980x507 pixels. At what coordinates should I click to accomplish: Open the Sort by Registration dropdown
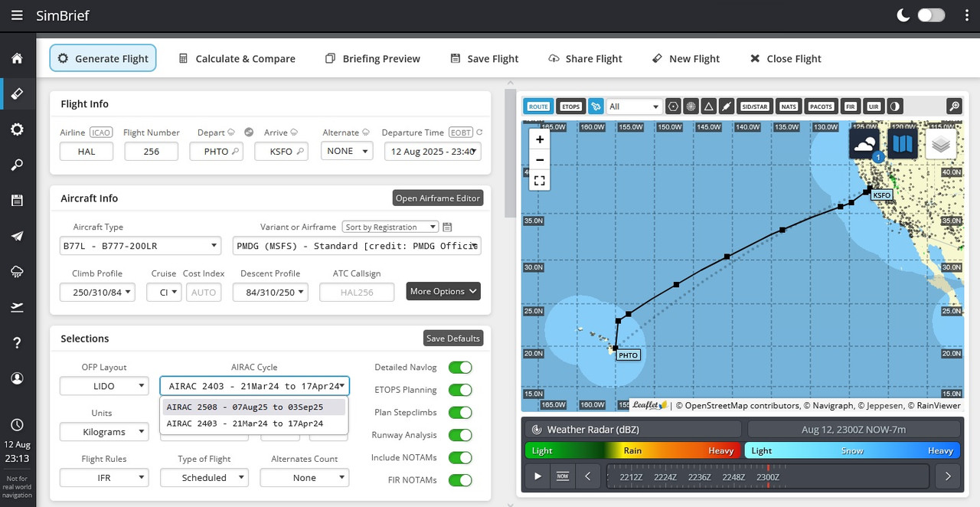coord(390,227)
